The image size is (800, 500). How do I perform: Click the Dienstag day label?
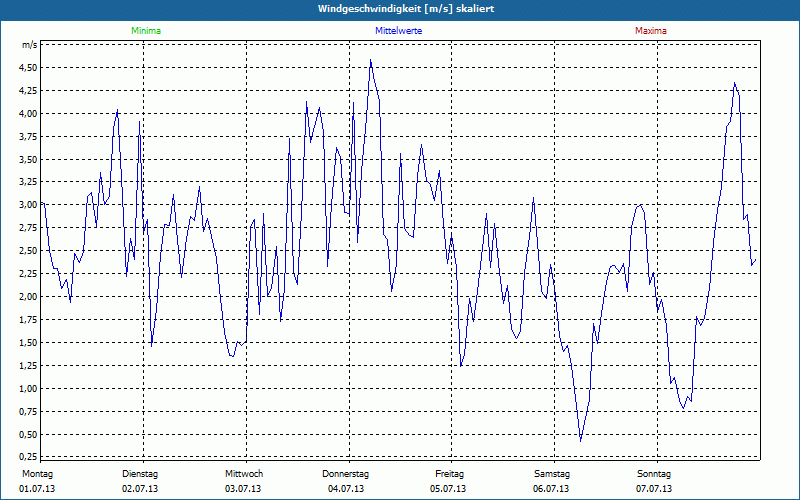[x=140, y=474]
